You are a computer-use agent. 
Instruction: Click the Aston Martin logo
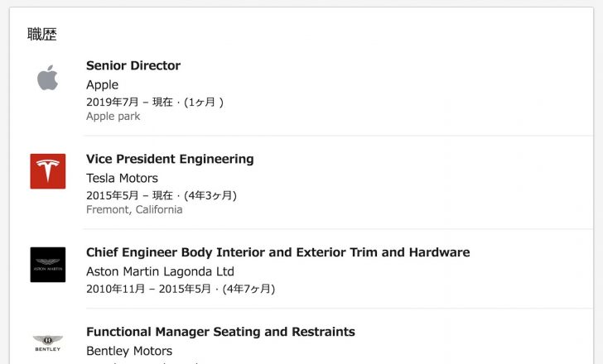[x=47, y=265]
